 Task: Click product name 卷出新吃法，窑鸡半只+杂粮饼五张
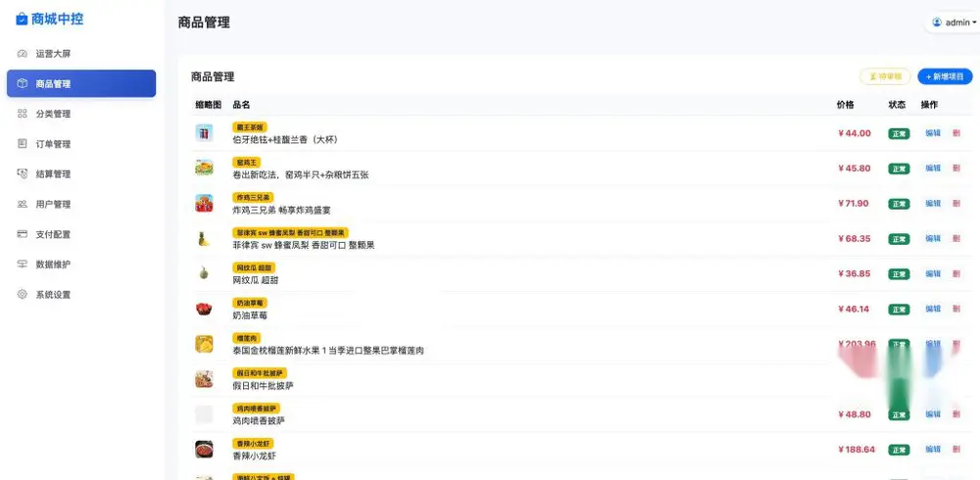[x=301, y=175]
